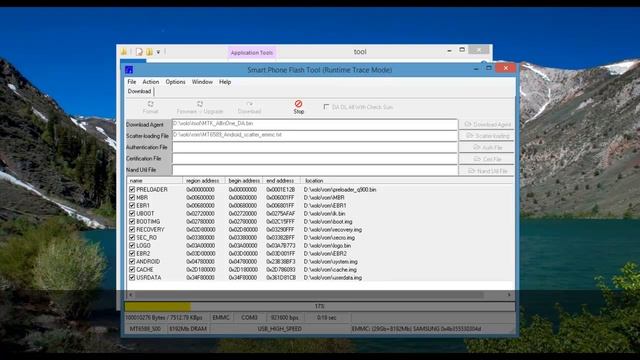Uncheck the EBR2 partition checkbox

tap(132, 253)
